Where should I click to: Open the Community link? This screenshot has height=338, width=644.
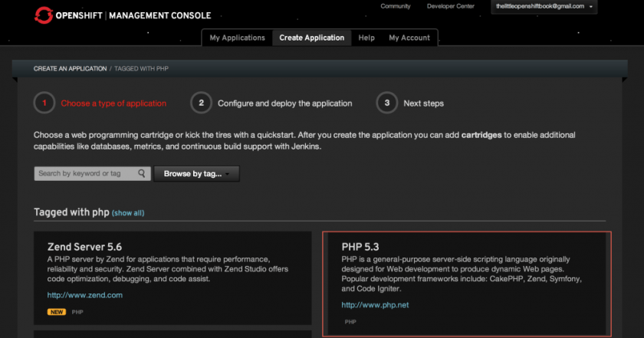(395, 6)
